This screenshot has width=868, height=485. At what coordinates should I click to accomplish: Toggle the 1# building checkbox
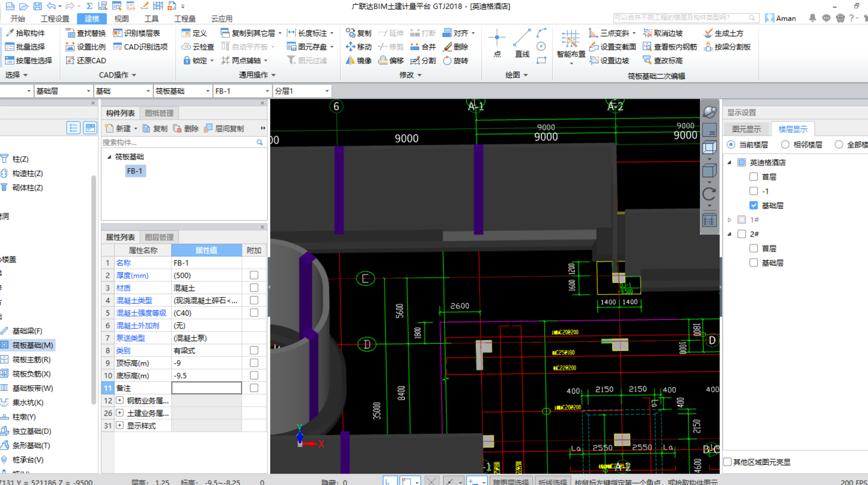click(x=742, y=220)
